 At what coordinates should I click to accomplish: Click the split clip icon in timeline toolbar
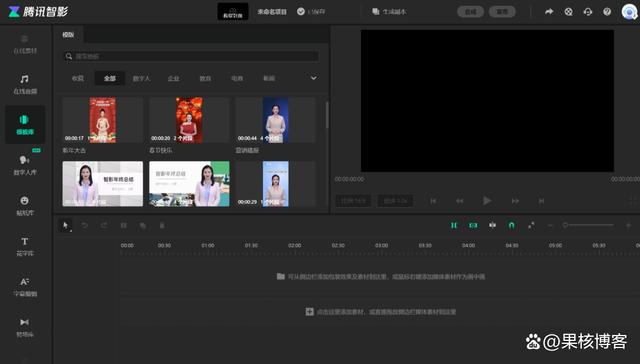click(123, 225)
